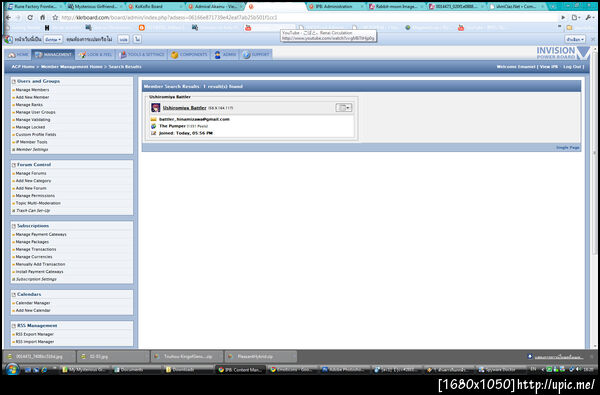The width and height of the screenshot is (600, 395).
Task: Click Manually Add Transaction
Action: 40,264
